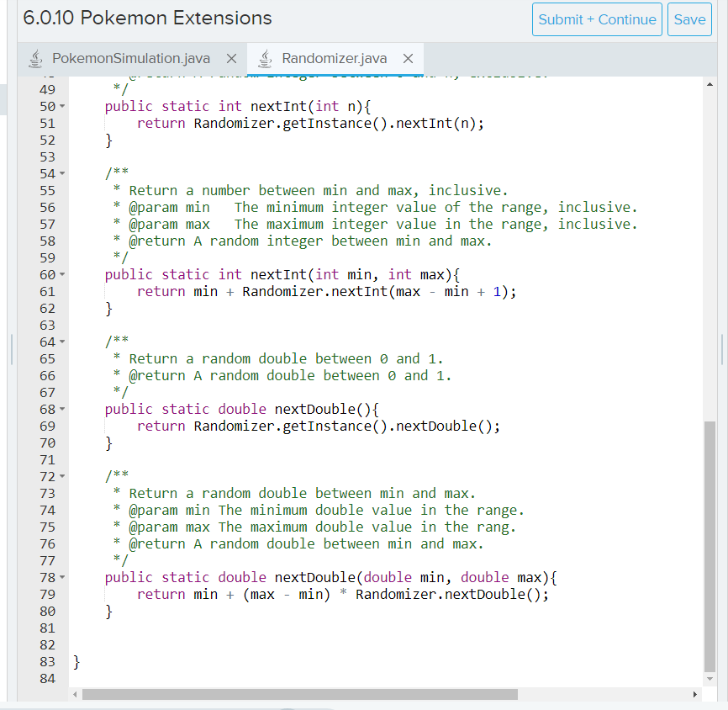Click the scroll-up arrow above the vertical scrollbar
Screen dimensions: 728x710
710,82
